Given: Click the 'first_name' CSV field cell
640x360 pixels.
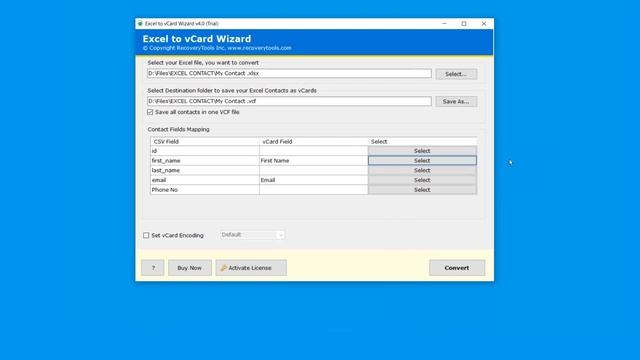Looking at the screenshot, I should (x=204, y=160).
